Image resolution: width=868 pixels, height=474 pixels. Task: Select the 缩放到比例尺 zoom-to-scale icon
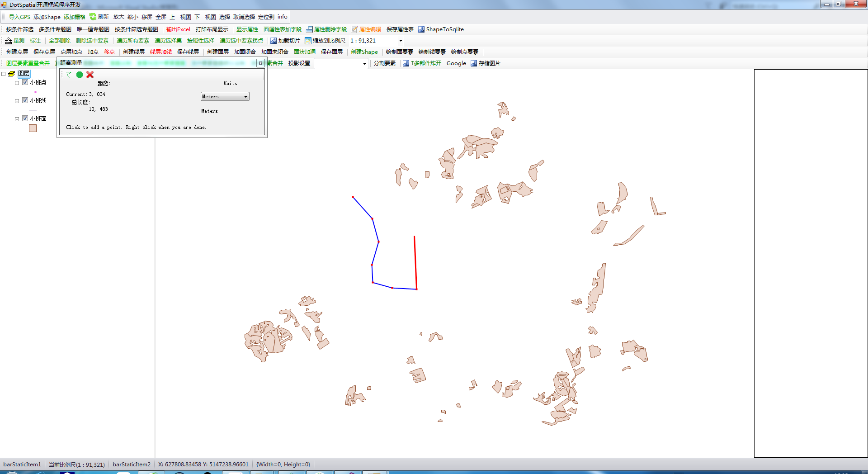[x=307, y=41]
